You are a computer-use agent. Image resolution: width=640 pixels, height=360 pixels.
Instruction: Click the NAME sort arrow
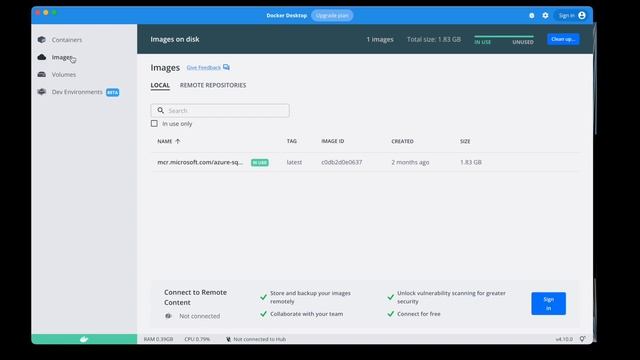tap(178, 141)
